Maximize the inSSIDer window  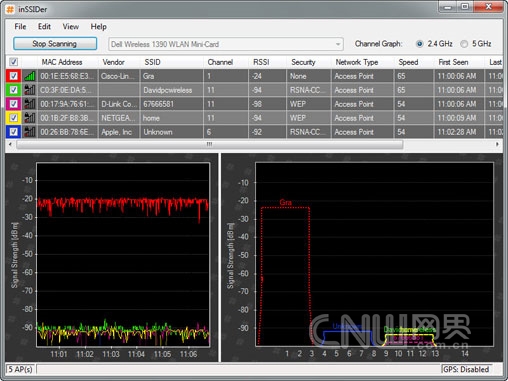[x=465, y=7]
